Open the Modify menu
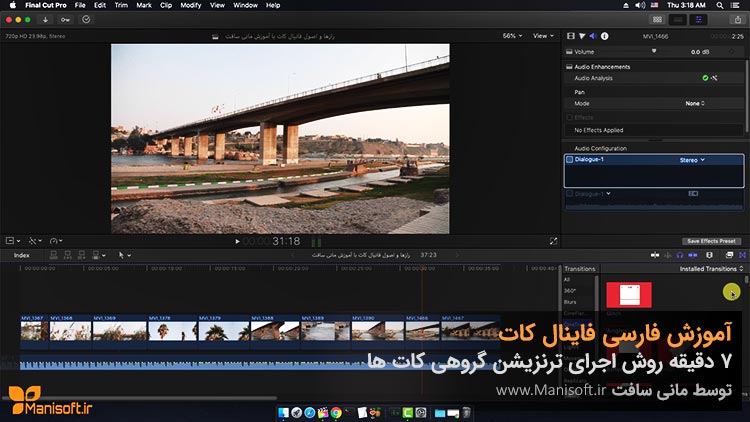Screen dimensions: 750x422 [190, 5]
